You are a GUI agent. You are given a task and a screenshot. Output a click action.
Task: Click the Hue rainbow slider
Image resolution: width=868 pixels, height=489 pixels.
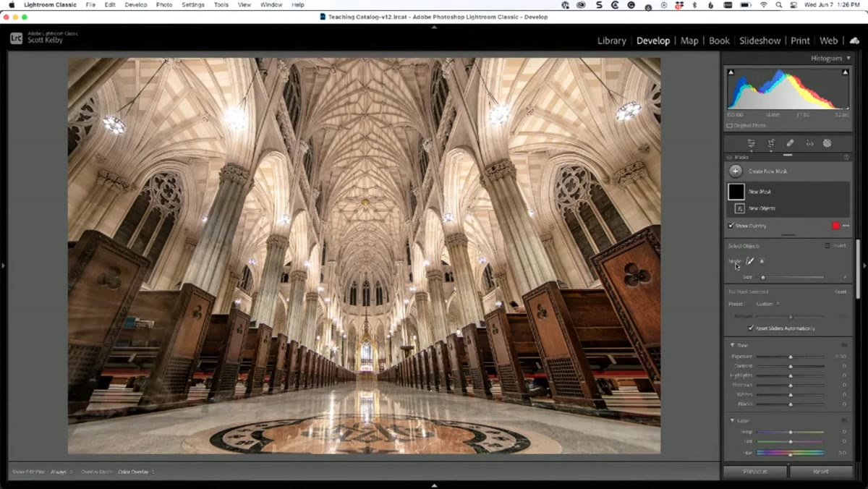(791, 452)
